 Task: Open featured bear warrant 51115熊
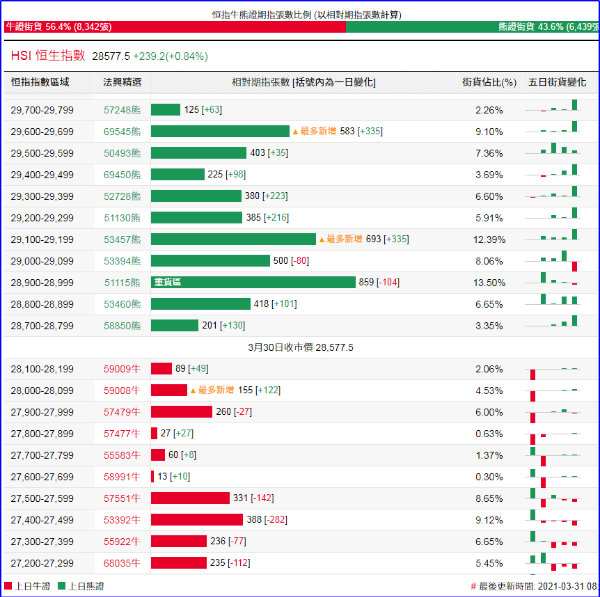click(x=122, y=283)
